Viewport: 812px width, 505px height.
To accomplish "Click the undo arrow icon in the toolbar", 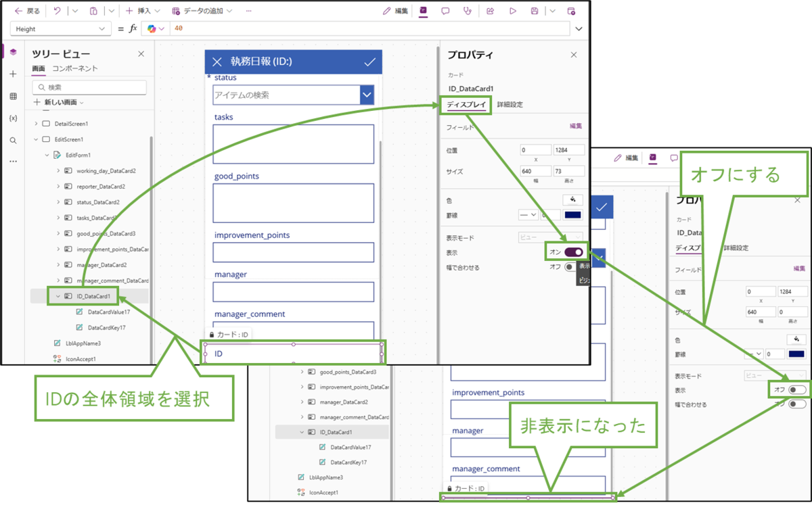I will pyautogui.click(x=58, y=11).
